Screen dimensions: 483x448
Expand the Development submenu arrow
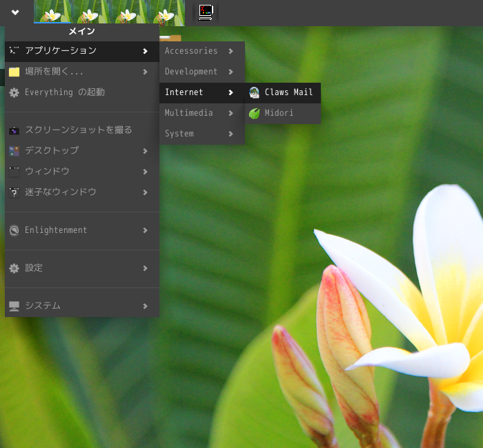click(x=230, y=72)
